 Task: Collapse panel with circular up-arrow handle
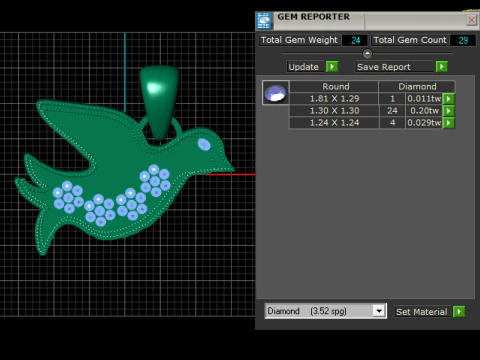367,53
